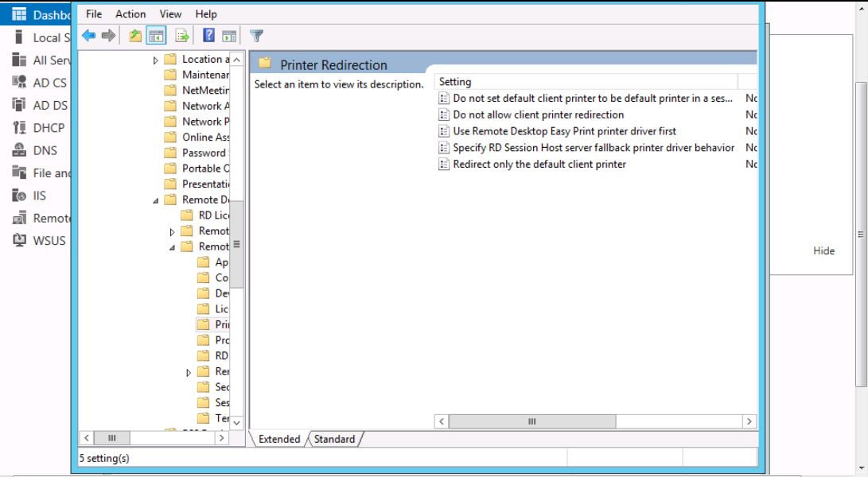868x477 pixels.
Task: Collapse the Remote Desktop Services tree node
Action: (x=156, y=200)
